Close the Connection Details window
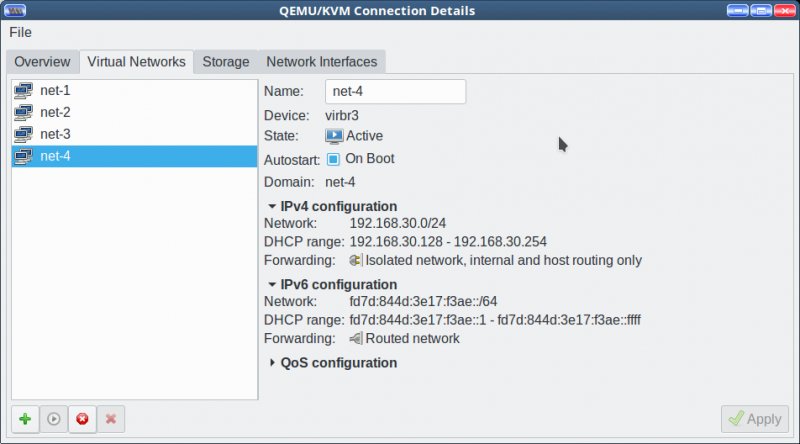Screen dimensions: 800x444 click(x=784, y=10)
